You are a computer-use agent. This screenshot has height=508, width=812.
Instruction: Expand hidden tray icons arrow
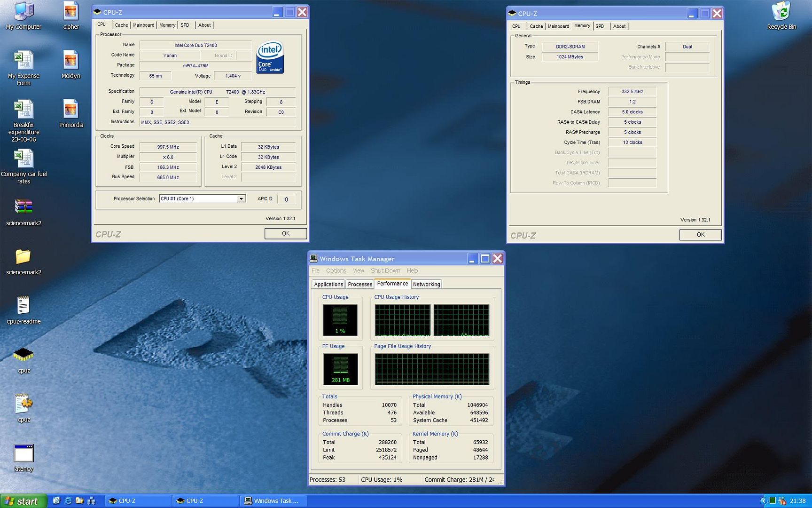point(764,501)
